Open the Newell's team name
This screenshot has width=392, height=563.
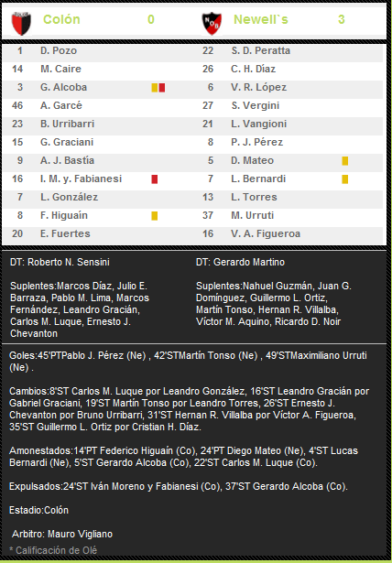(x=261, y=19)
